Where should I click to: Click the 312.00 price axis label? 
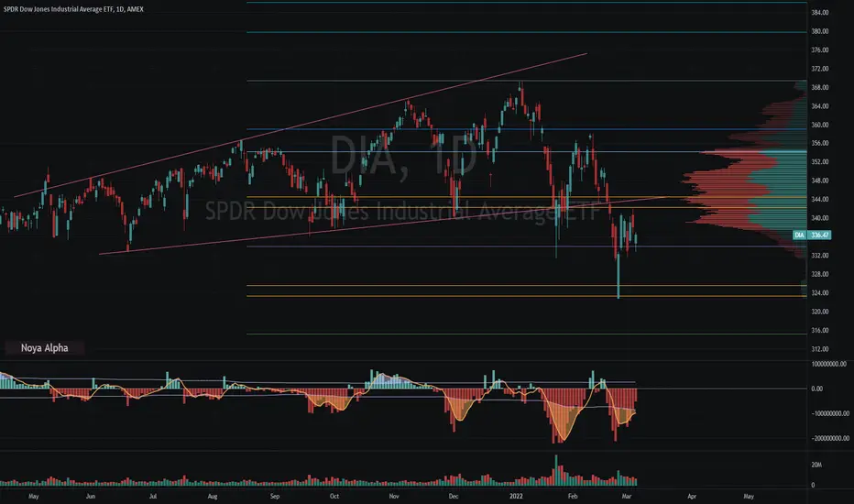820,349
